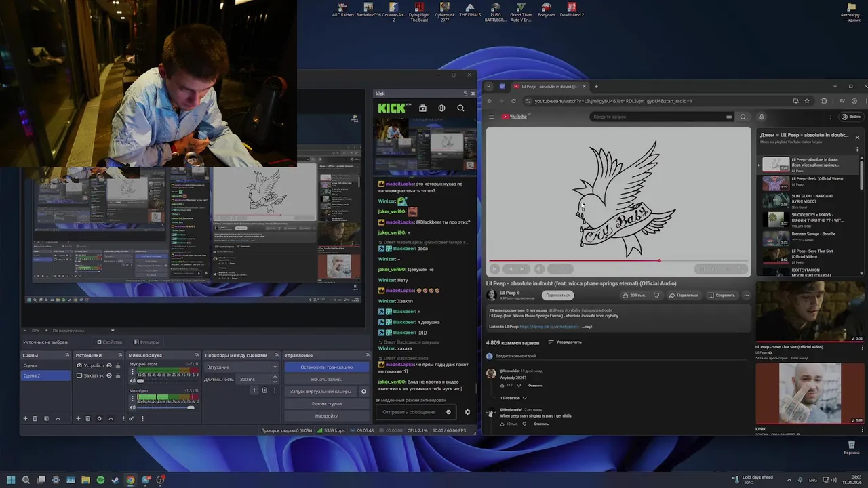Click Режим студии button
The height and width of the screenshot is (488, 868).
[326, 403]
